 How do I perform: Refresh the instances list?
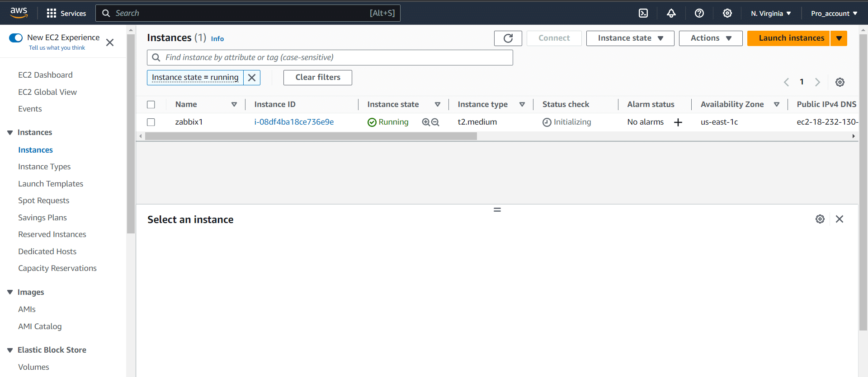click(508, 38)
